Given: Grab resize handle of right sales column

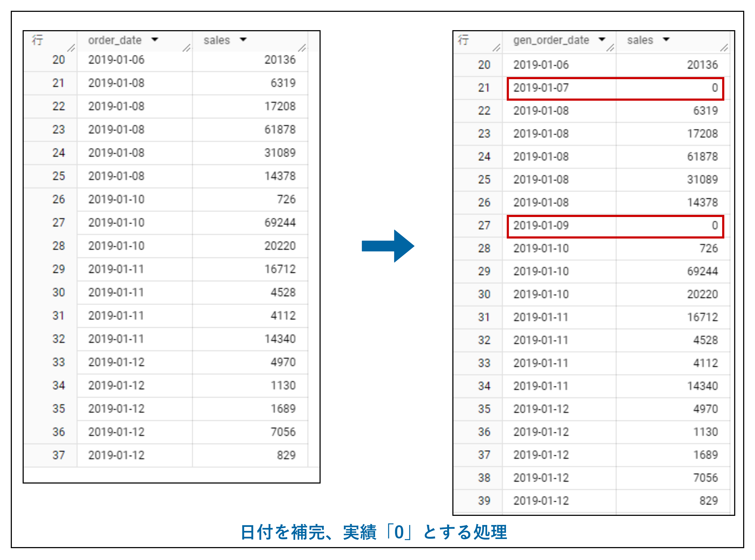Looking at the screenshot, I should [x=724, y=48].
